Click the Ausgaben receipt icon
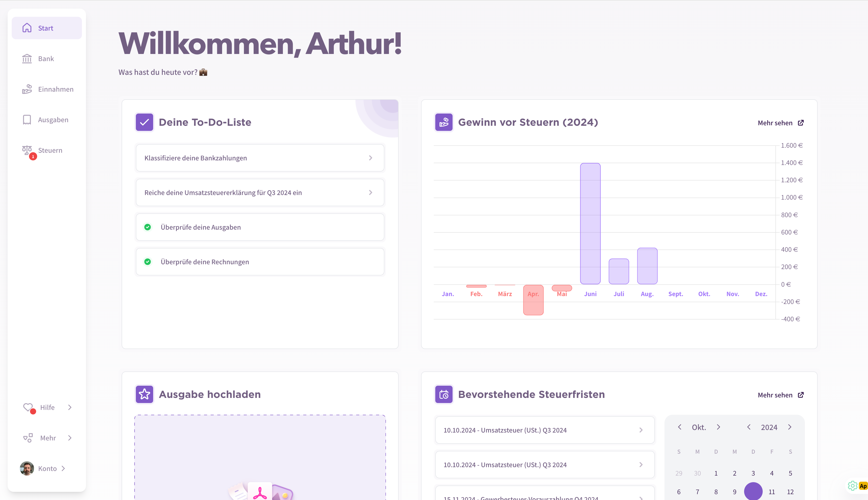Viewport: 868px width, 500px height. (x=27, y=120)
